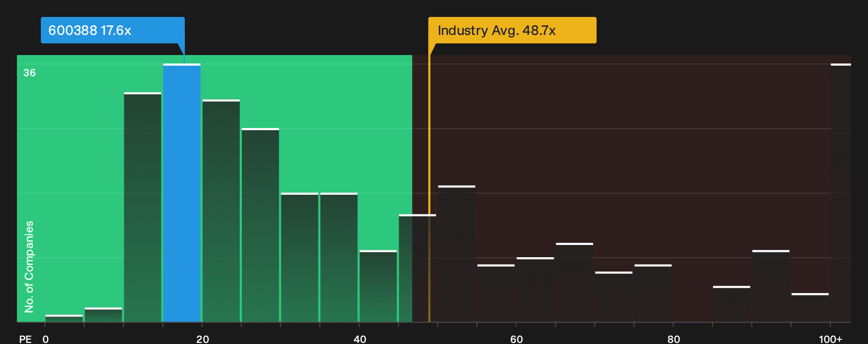The height and width of the screenshot is (344, 868).
Task: Click the blue 600388 17.6x label
Action: (113, 30)
